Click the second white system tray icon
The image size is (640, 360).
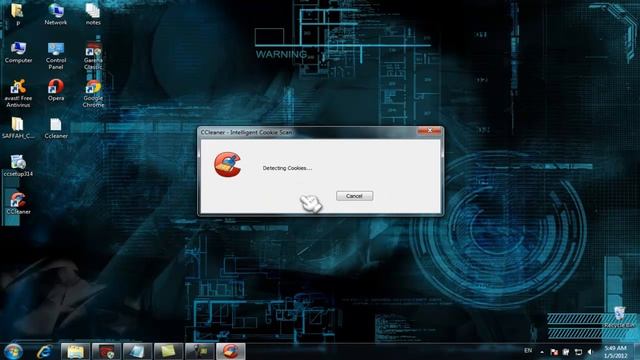(566, 352)
